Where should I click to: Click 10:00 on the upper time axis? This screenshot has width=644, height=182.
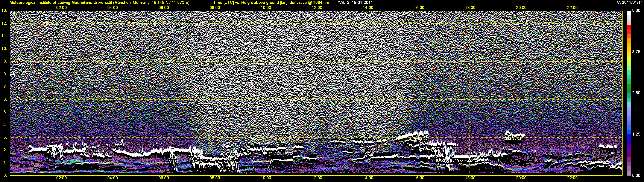pos(266,8)
